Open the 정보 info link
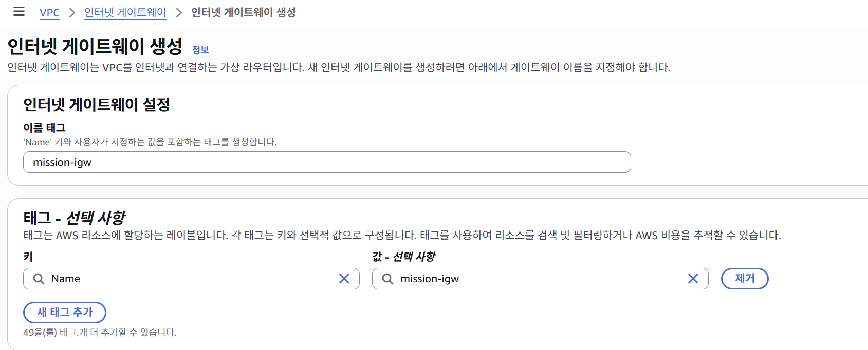The height and width of the screenshot is (350, 868). (x=200, y=50)
